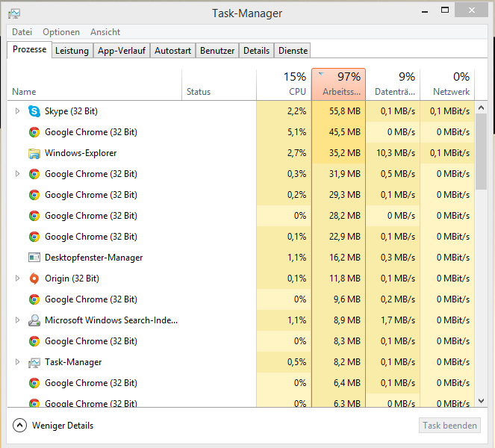Click the Task-Manager process icon in list
Screen dimensions: 495x448
[x=34, y=362]
